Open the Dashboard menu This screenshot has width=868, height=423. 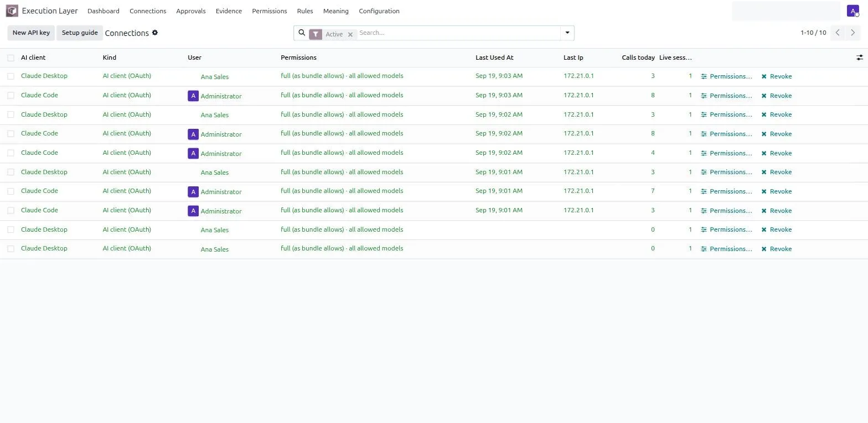pos(104,11)
